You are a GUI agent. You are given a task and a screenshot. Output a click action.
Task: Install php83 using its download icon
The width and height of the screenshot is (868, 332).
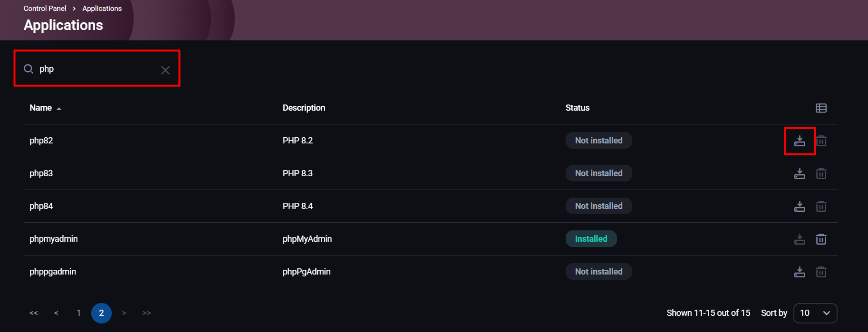800,173
